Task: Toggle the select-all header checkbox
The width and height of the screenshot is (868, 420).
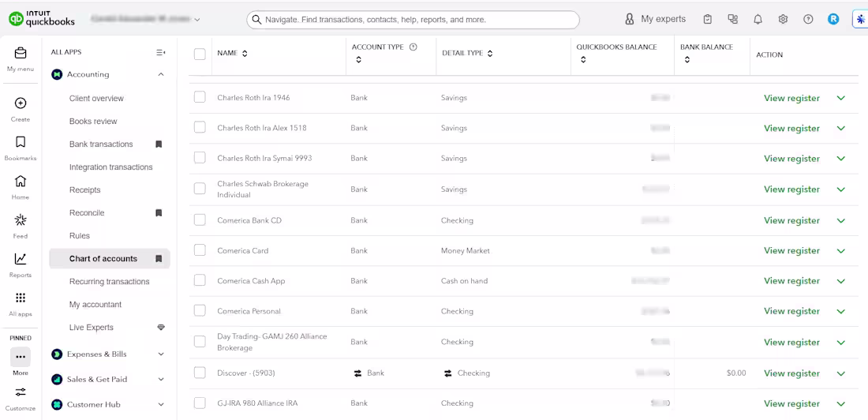Action: 200,54
